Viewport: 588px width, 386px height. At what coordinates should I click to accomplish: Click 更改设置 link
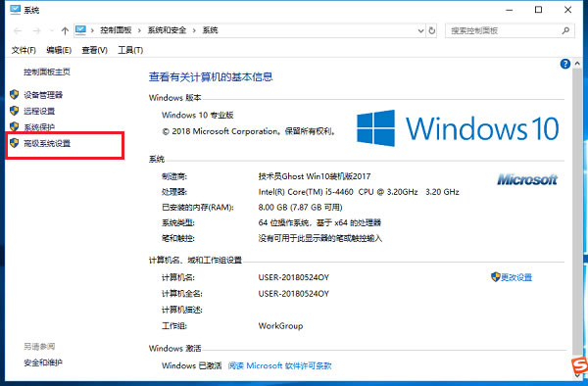tap(516, 277)
